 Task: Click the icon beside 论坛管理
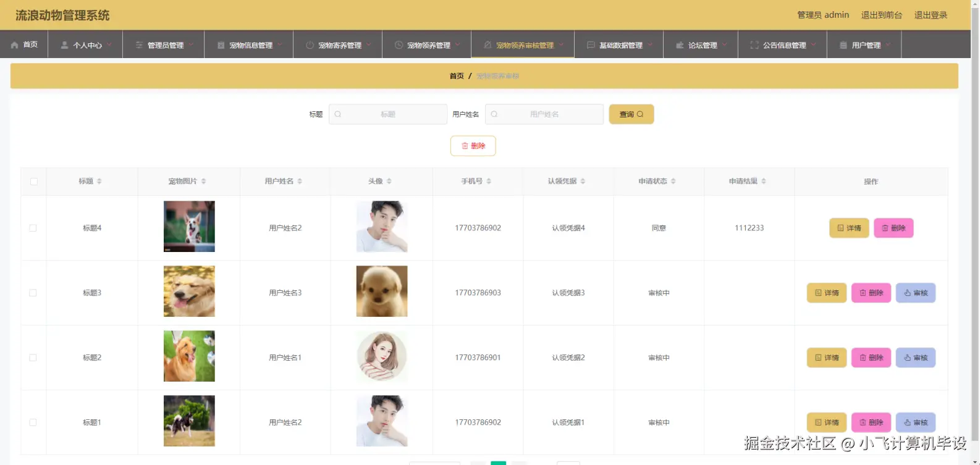[680, 45]
